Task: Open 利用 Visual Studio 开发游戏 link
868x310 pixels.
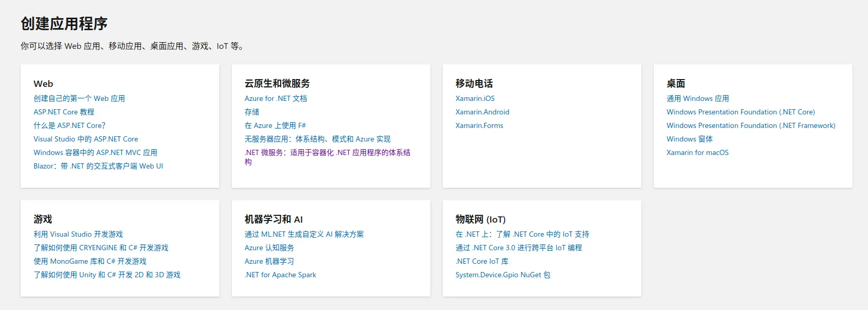Action: [78, 234]
